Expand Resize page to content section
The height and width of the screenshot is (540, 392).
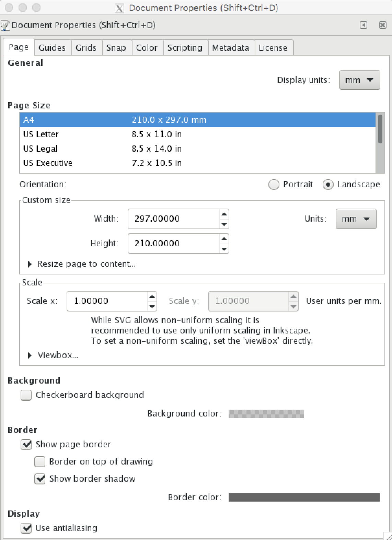point(30,264)
